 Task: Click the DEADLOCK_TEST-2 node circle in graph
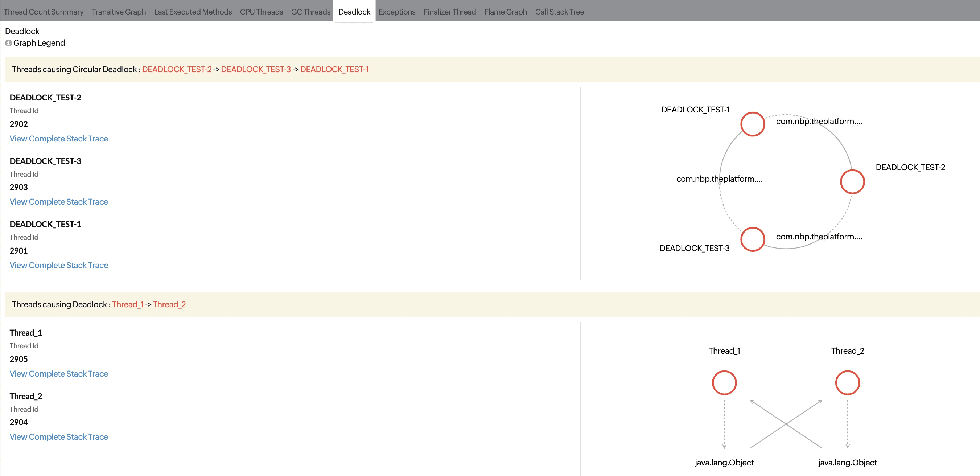pyautogui.click(x=852, y=182)
